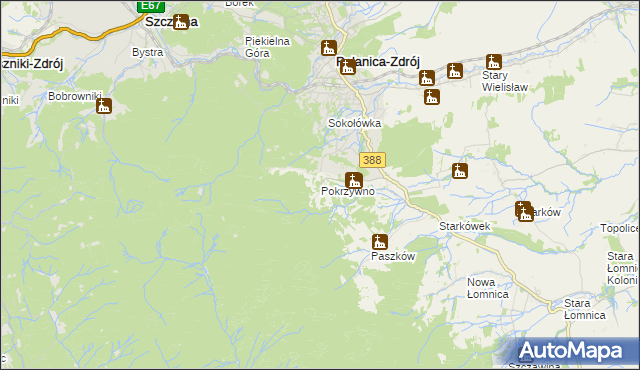640x370 pixels.
Task: Click the E67 route shield
Action: 151,6
